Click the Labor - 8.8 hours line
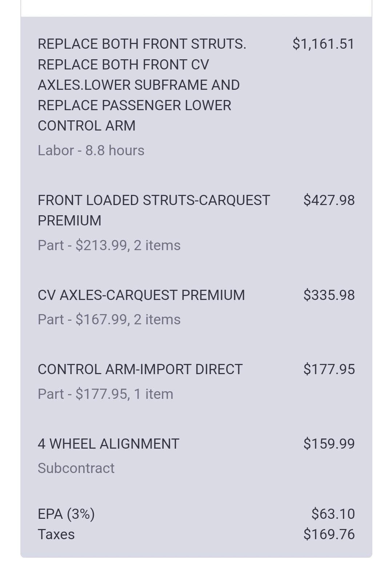Screen dimensions: 392x565 coord(91,151)
